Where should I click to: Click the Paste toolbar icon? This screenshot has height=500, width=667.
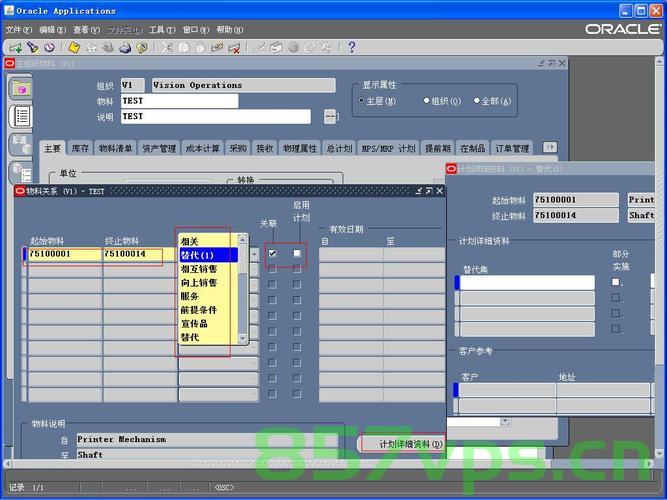(200, 48)
